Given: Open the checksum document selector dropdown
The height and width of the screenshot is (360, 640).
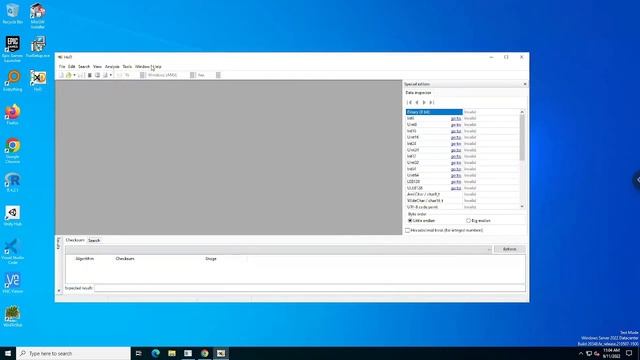Looking at the screenshot, I should [x=489, y=249].
